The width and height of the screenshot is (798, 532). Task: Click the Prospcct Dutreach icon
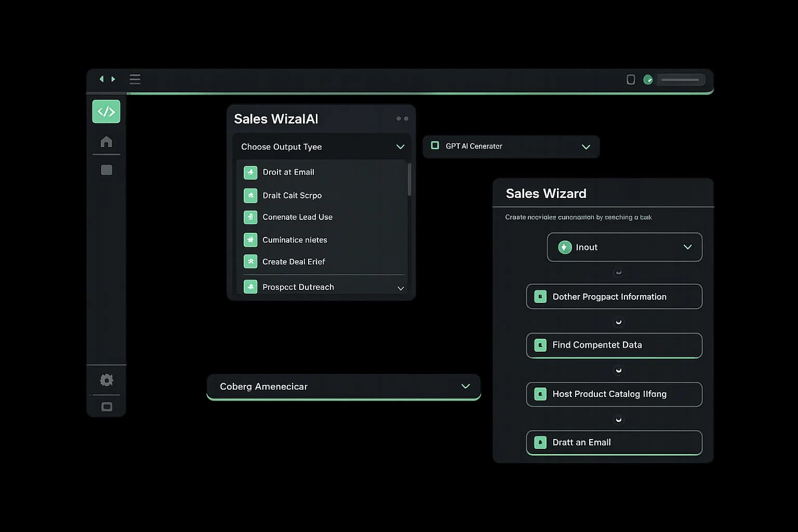250,287
